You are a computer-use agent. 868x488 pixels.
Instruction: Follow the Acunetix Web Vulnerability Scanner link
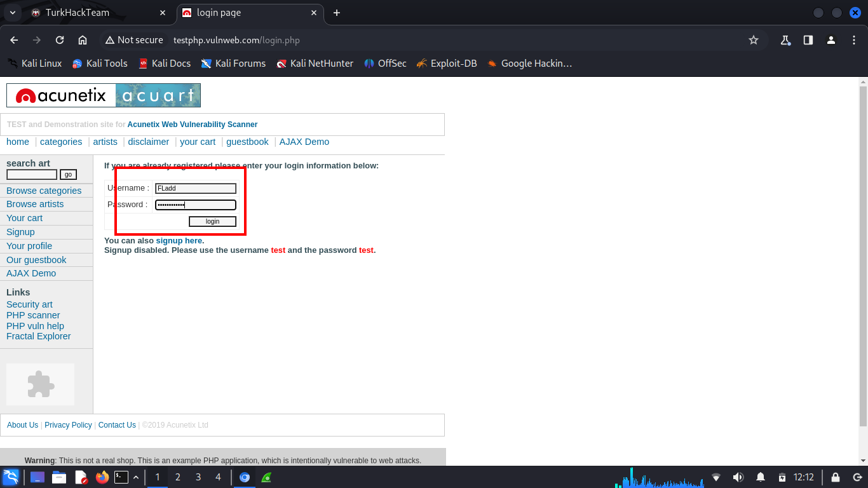[x=193, y=125]
